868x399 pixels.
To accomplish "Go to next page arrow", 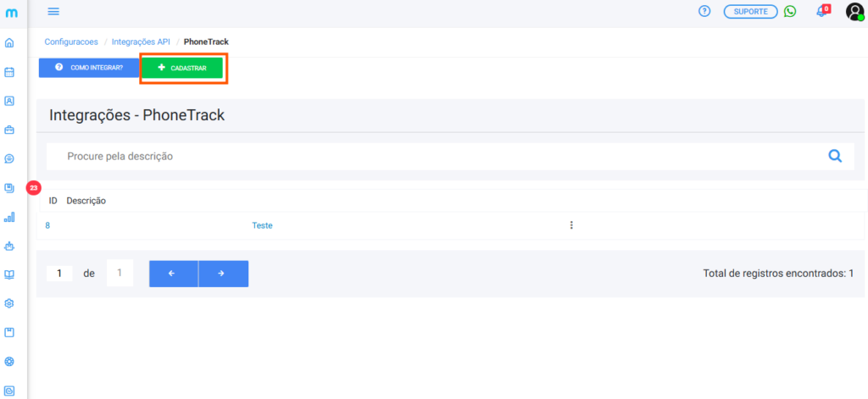I will (223, 274).
